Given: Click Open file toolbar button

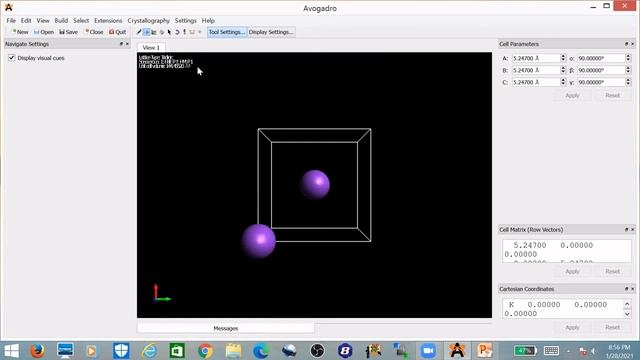Looking at the screenshot, I should [x=44, y=32].
